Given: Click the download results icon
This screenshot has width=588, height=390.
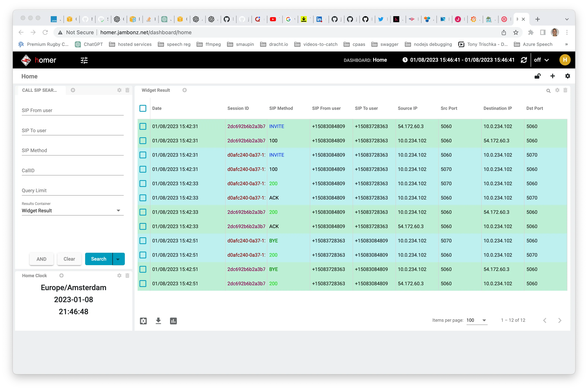Looking at the screenshot, I should [158, 321].
